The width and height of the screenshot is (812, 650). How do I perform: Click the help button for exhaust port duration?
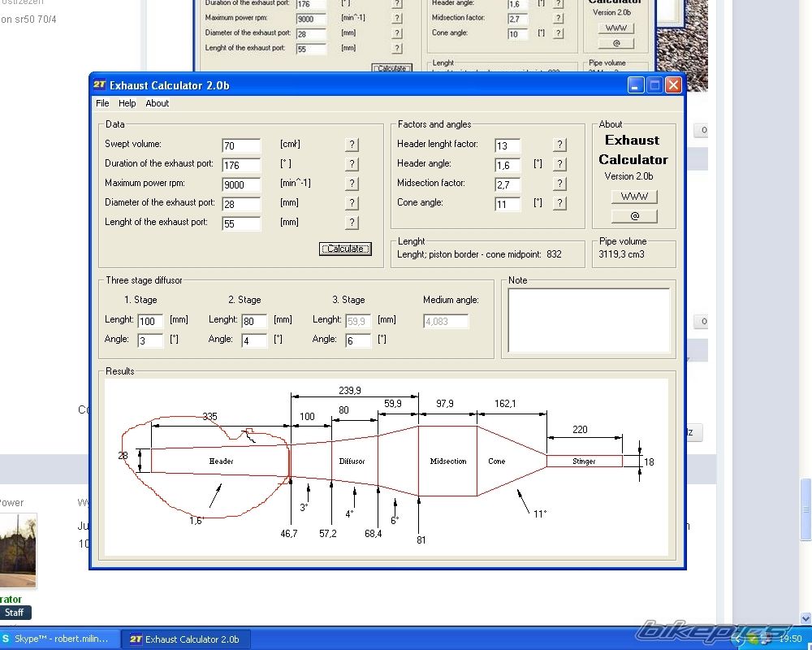coord(352,164)
